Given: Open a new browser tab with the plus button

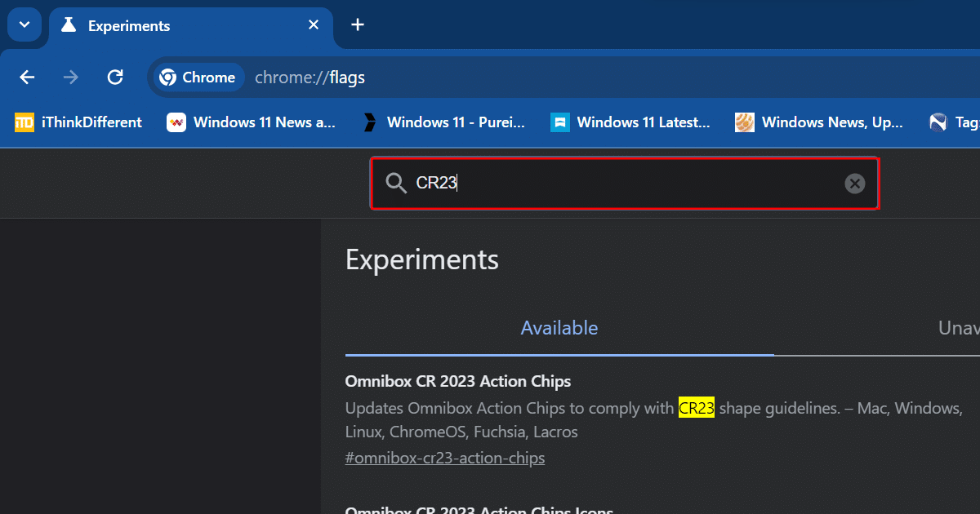Looking at the screenshot, I should [357, 24].
